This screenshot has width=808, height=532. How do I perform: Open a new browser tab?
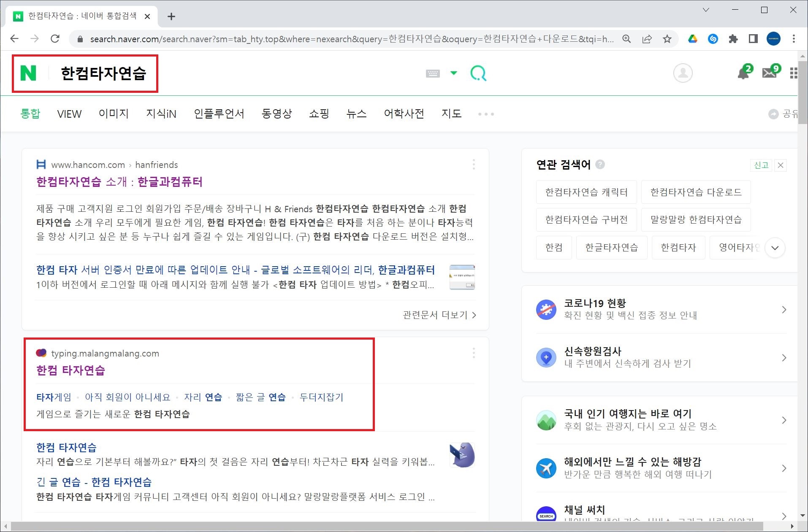pyautogui.click(x=171, y=16)
